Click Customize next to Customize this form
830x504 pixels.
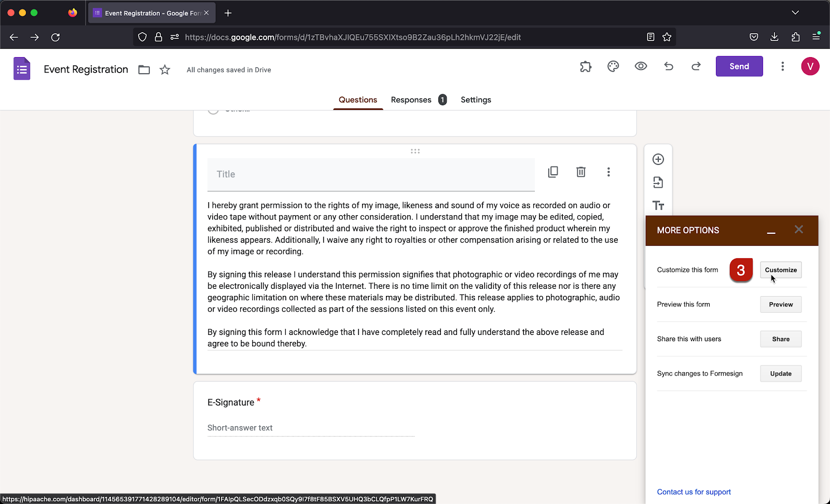pos(780,270)
